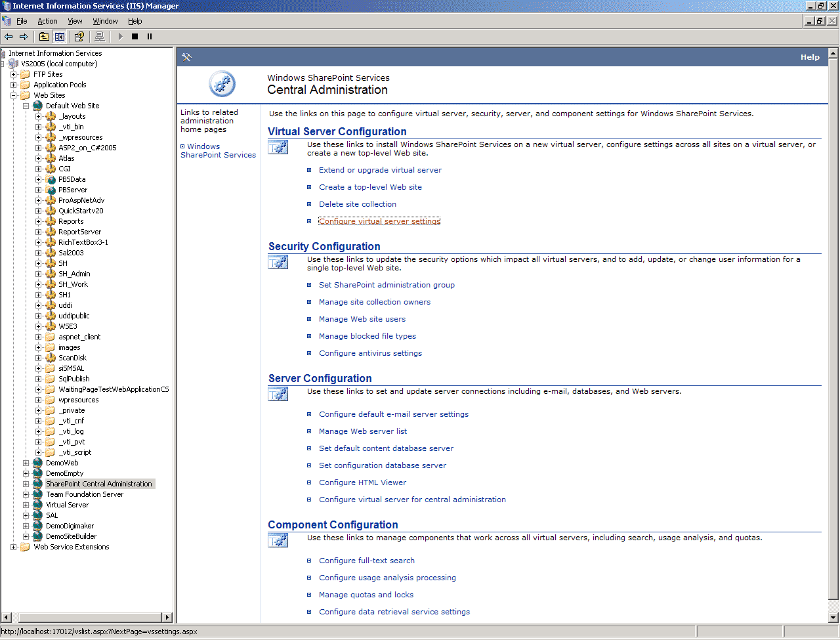840x640 pixels.
Task: Click the tree pane scroll left arrow
Action: (x=7, y=617)
